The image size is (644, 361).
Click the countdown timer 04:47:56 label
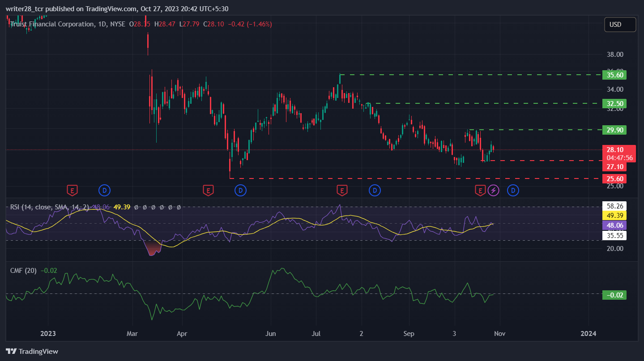tap(619, 158)
